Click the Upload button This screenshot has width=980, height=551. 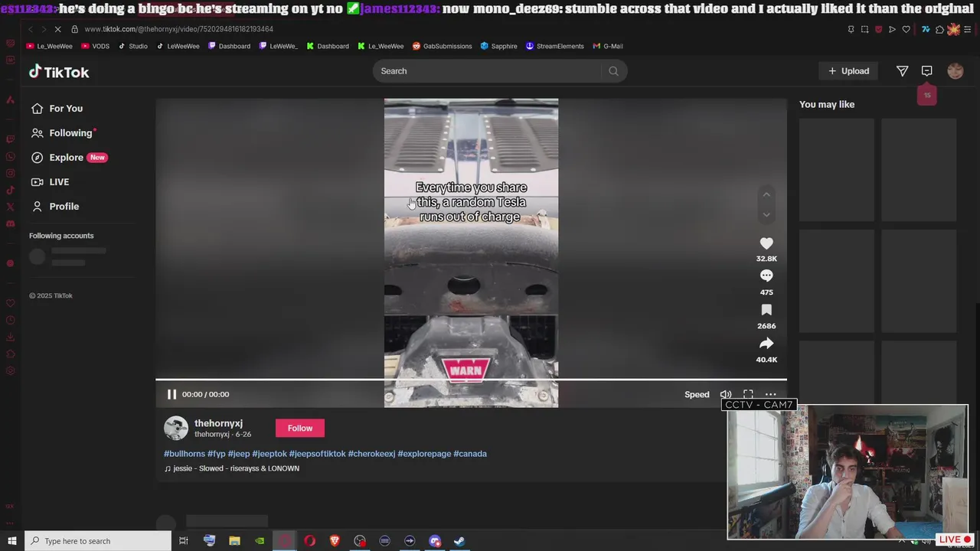click(x=848, y=71)
